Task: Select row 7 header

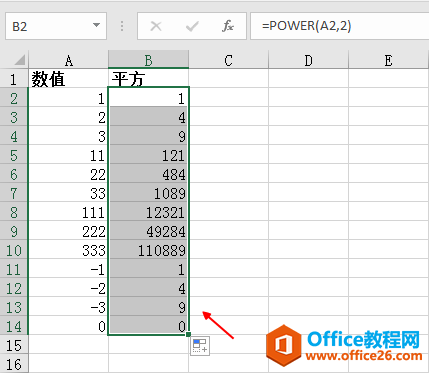Action: tap(14, 192)
